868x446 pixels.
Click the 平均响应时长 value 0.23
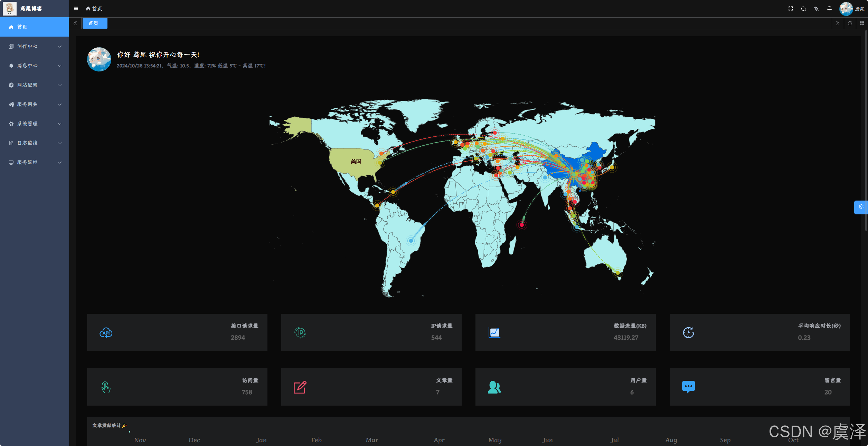tap(804, 338)
